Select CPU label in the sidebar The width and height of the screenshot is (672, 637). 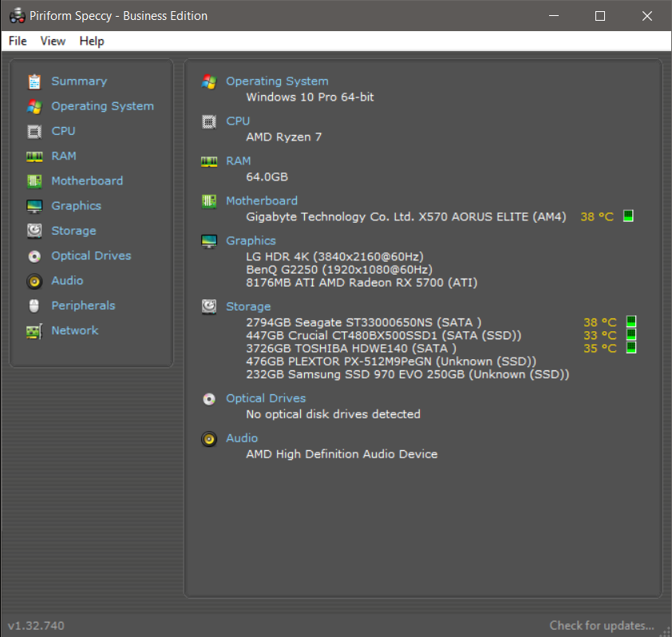click(x=63, y=131)
